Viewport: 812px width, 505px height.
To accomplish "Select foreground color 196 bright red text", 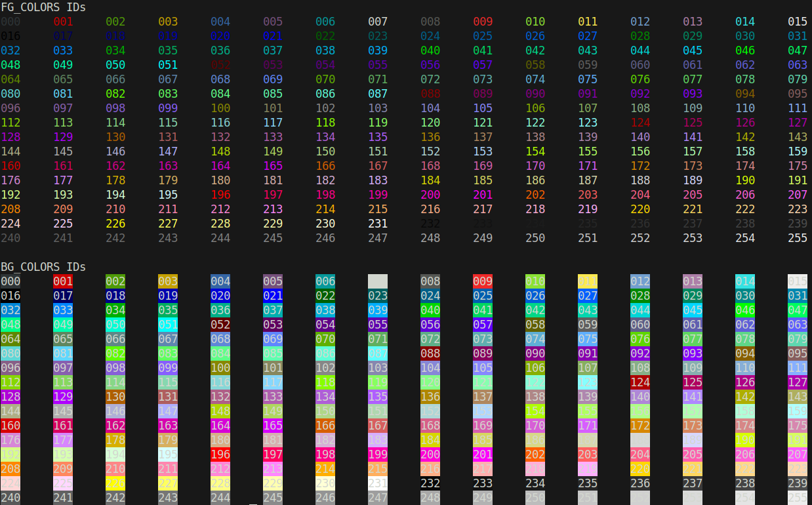I will pyautogui.click(x=220, y=195).
